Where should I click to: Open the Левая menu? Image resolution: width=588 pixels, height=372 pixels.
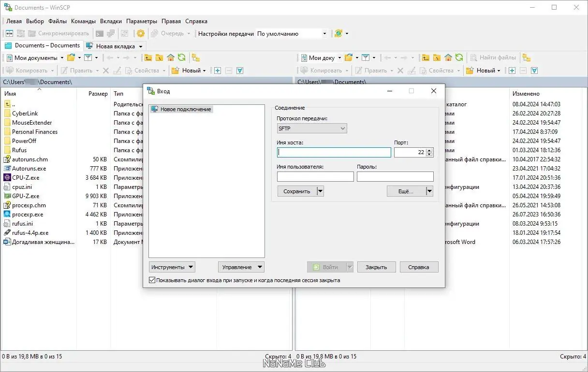pyautogui.click(x=14, y=21)
